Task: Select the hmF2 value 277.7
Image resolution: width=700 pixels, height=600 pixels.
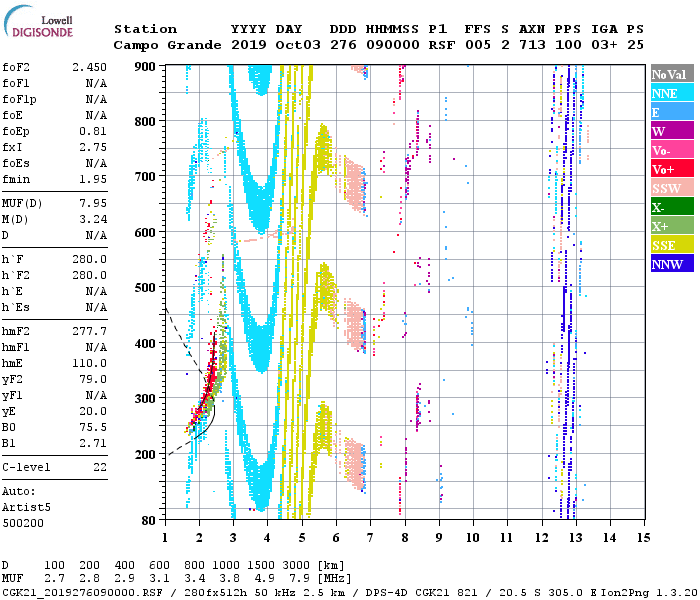Action: click(x=88, y=331)
